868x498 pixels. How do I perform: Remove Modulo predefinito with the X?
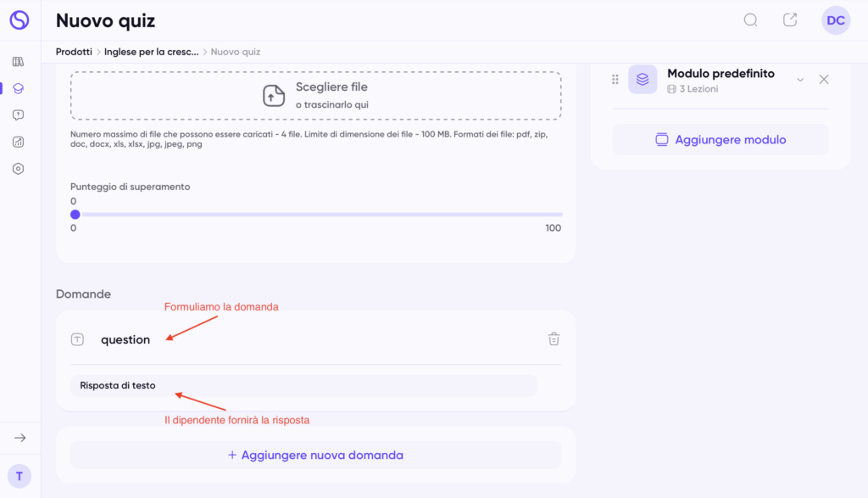(824, 80)
